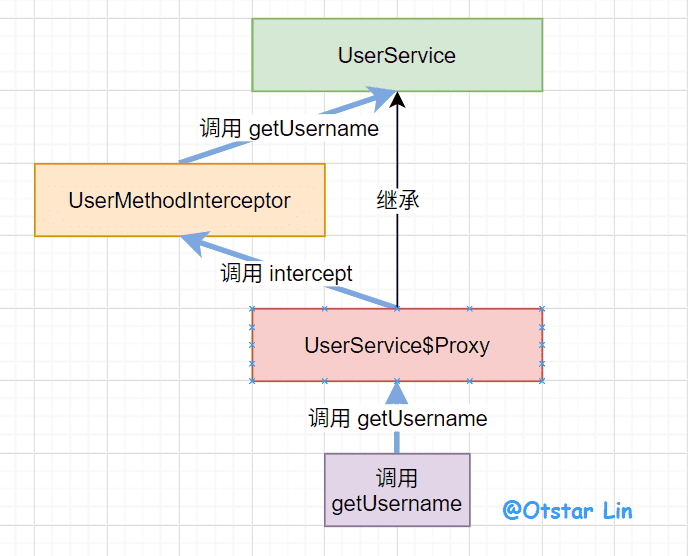Select the red UserService$Proxy box
The width and height of the screenshot is (688, 556).
click(397, 345)
